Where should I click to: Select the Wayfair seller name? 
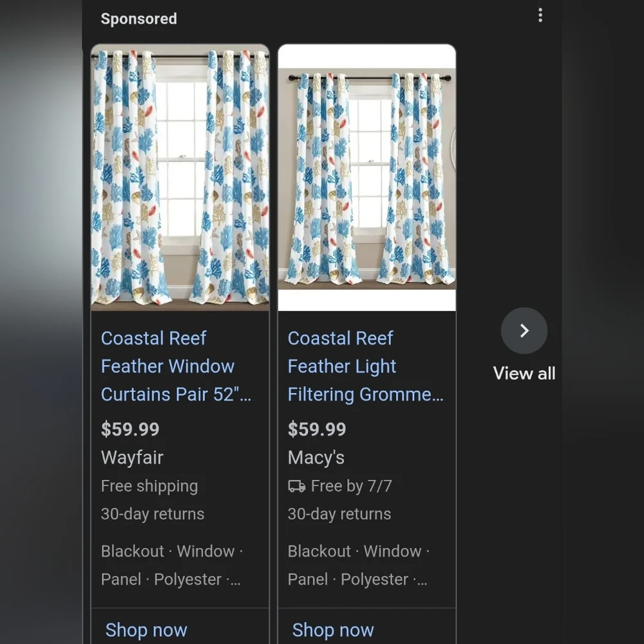(x=132, y=457)
